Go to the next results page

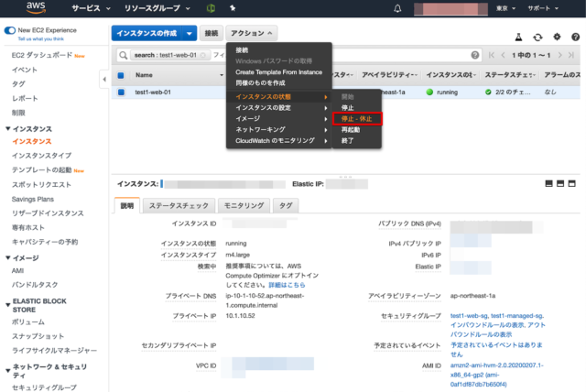(x=559, y=55)
